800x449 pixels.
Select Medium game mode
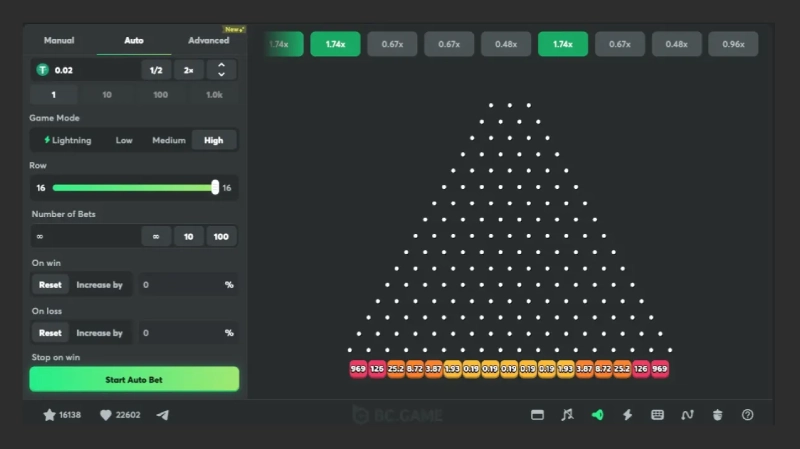pos(169,140)
